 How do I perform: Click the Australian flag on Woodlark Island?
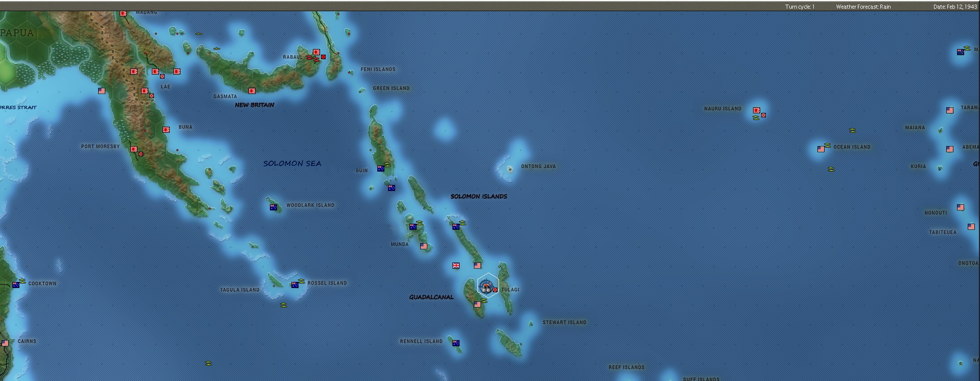[x=274, y=207]
